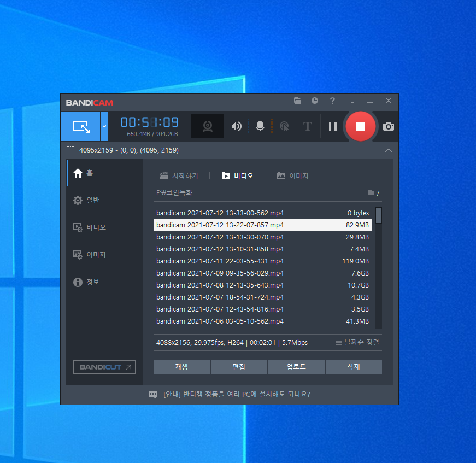Viewport: 476px width, 463px height.
Task: Pause the current recording
Action: coord(333,126)
